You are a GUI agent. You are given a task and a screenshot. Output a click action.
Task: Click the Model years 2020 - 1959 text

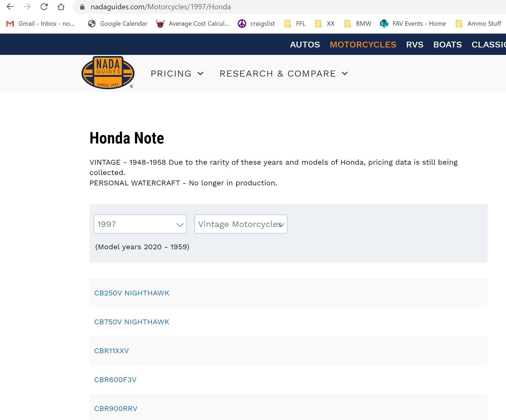click(x=142, y=247)
